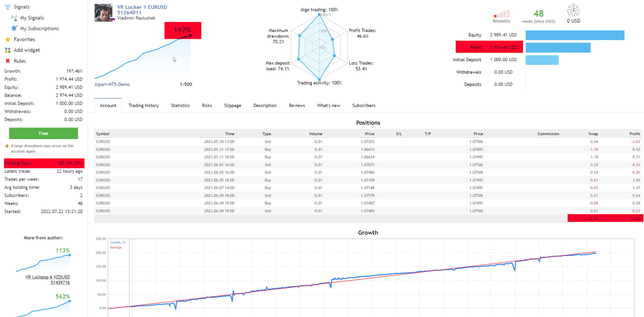Switch to the Trading history tab
The height and width of the screenshot is (317, 644).
pos(144,105)
